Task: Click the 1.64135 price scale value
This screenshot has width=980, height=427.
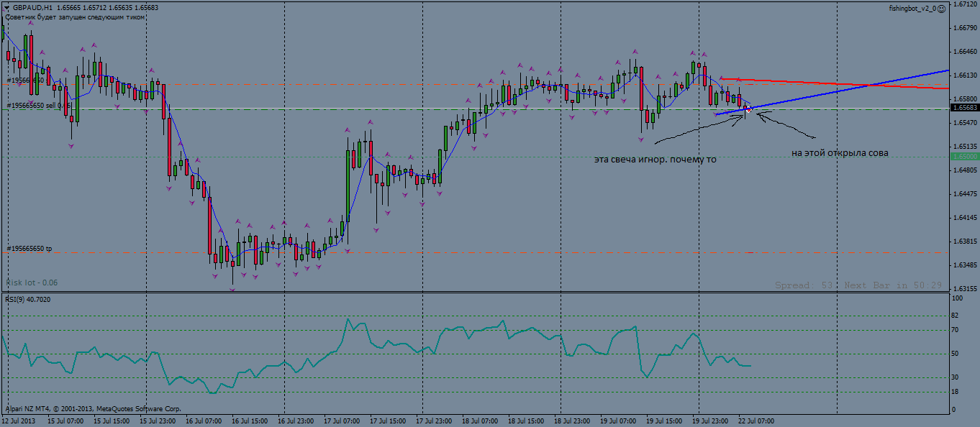Action: [964, 218]
